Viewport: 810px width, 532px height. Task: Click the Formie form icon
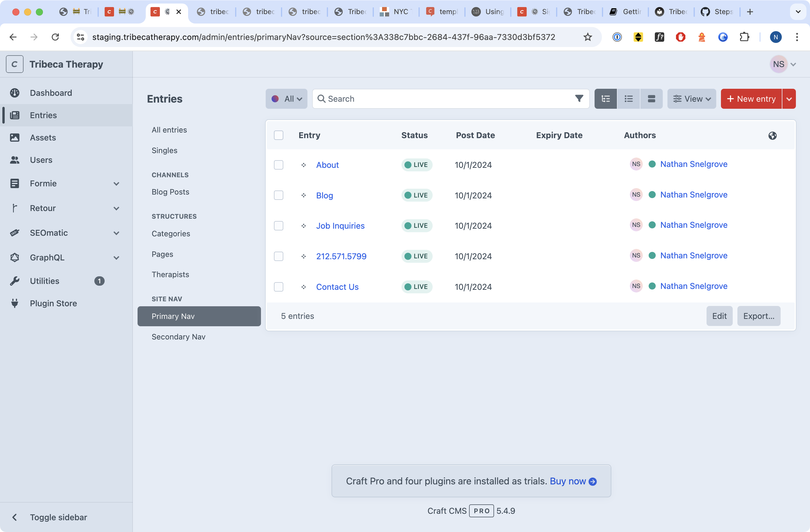pos(15,183)
